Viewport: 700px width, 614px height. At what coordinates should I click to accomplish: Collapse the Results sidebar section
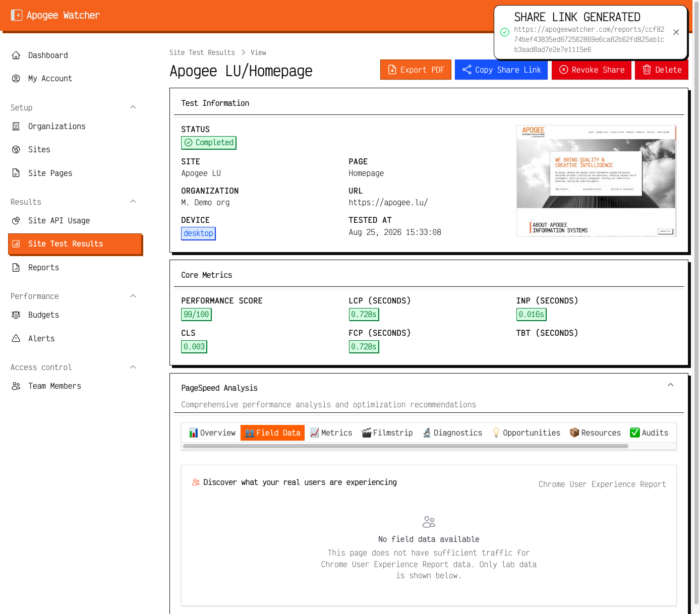133,202
